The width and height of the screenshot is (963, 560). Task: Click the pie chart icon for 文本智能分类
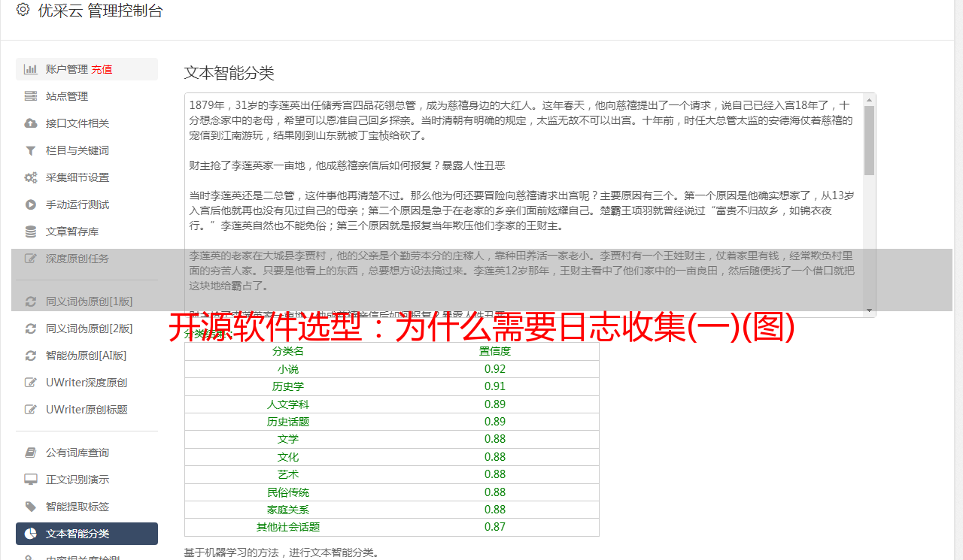click(31, 534)
